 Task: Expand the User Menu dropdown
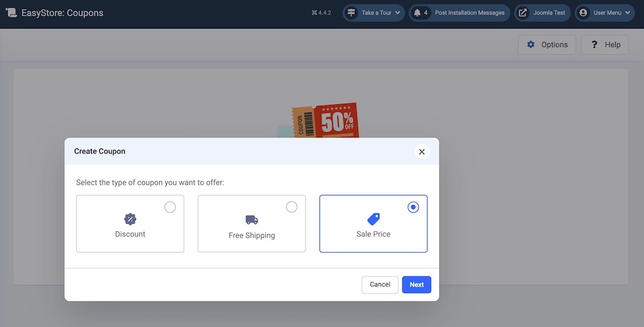pos(605,13)
